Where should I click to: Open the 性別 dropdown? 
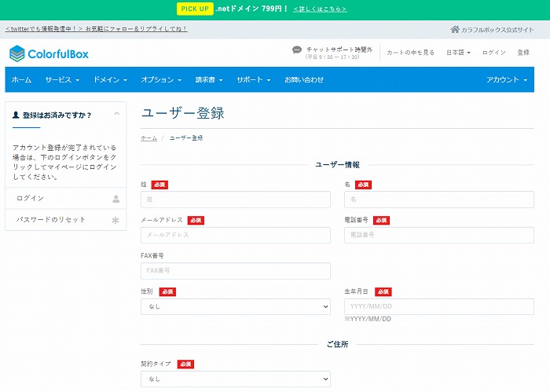(x=235, y=307)
